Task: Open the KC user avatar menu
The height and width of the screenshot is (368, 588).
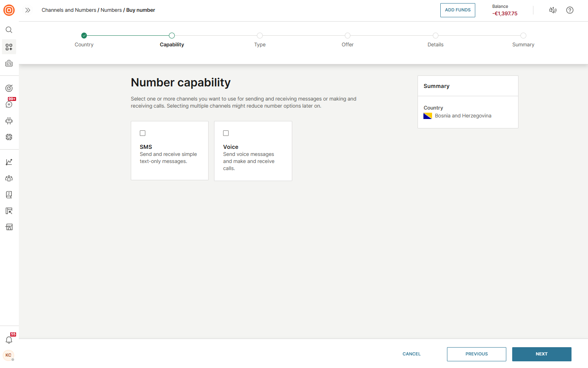Action: coord(9,355)
